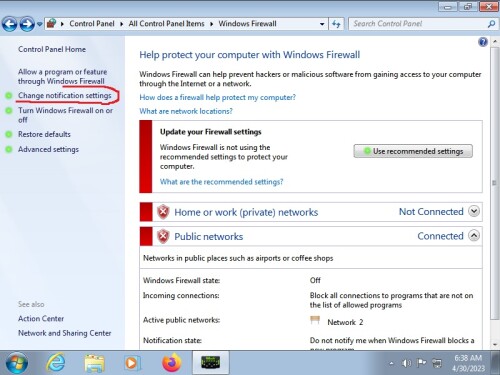Click the vertical scrollbar thumb
Viewport: 500px width, 375px height.
tap(494, 183)
